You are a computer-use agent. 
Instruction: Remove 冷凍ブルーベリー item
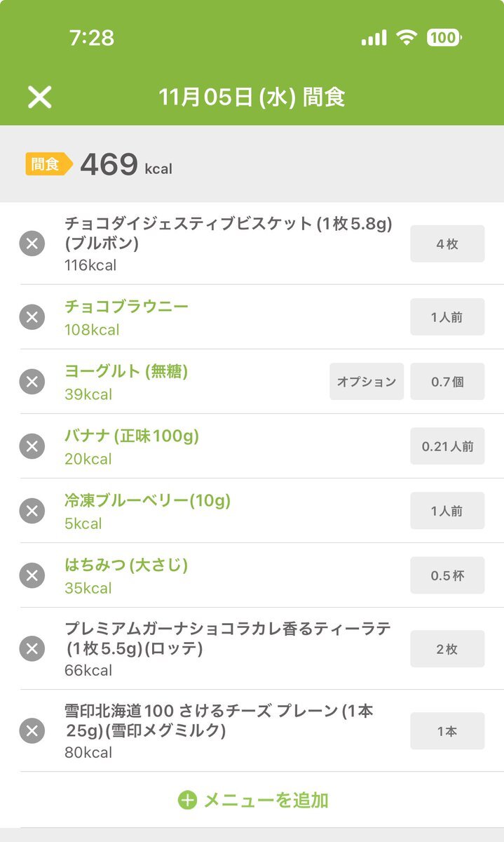click(x=32, y=511)
